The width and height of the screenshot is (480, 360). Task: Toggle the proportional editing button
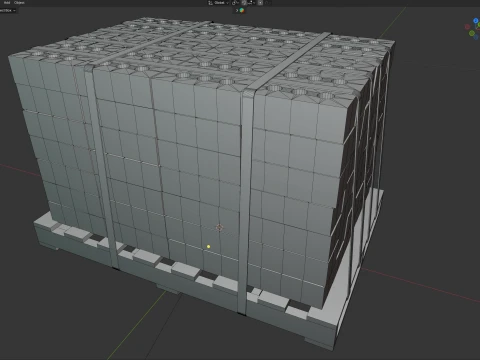point(260,3)
